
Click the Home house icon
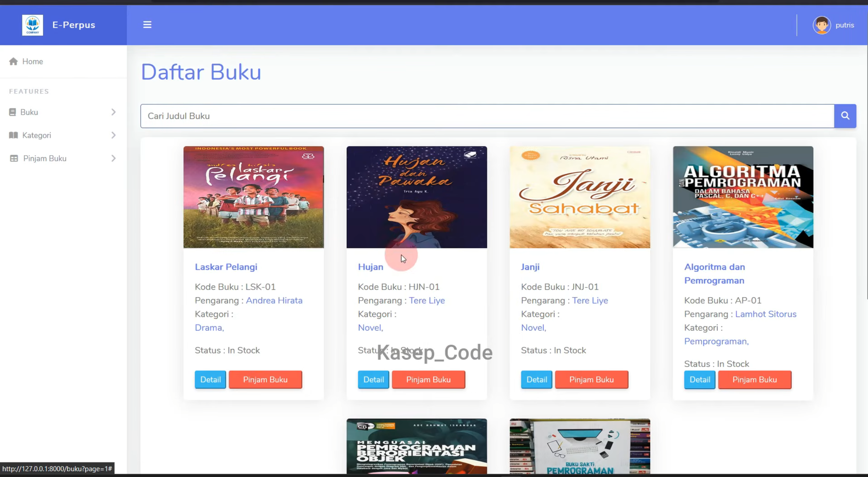coord(14,61)
